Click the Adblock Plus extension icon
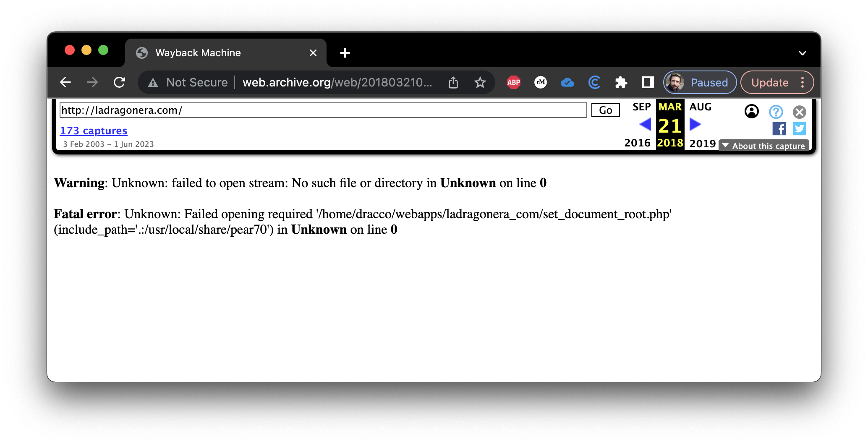The image size is (868, 444). (513, 82)
